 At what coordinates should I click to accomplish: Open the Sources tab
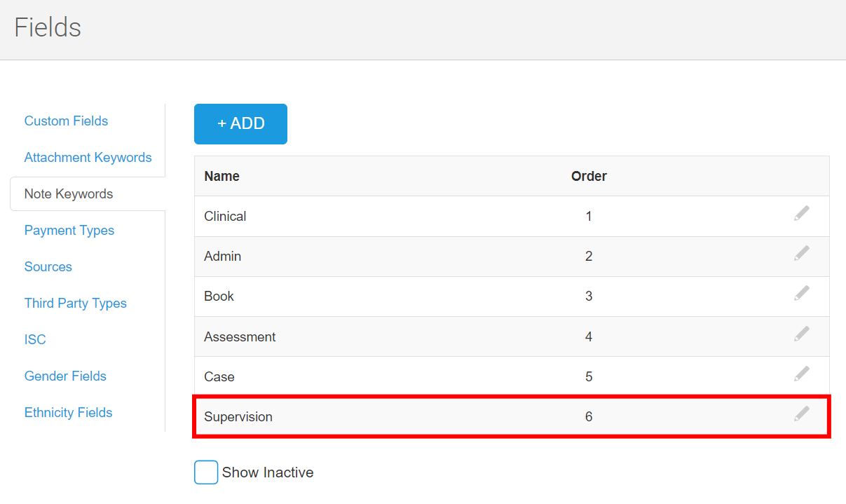(x=48, y=267)
